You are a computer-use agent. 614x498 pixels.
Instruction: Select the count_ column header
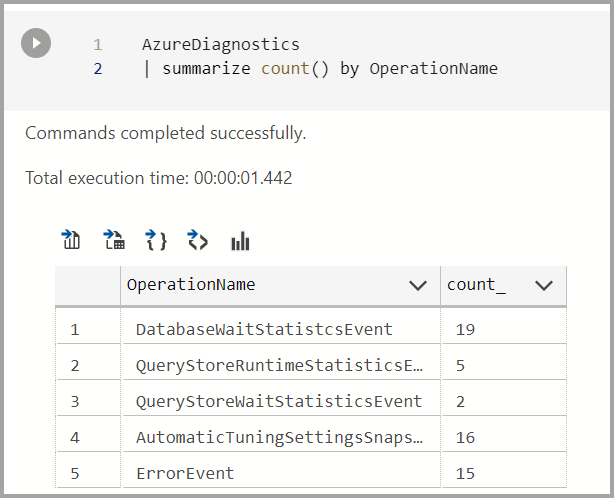503,285
